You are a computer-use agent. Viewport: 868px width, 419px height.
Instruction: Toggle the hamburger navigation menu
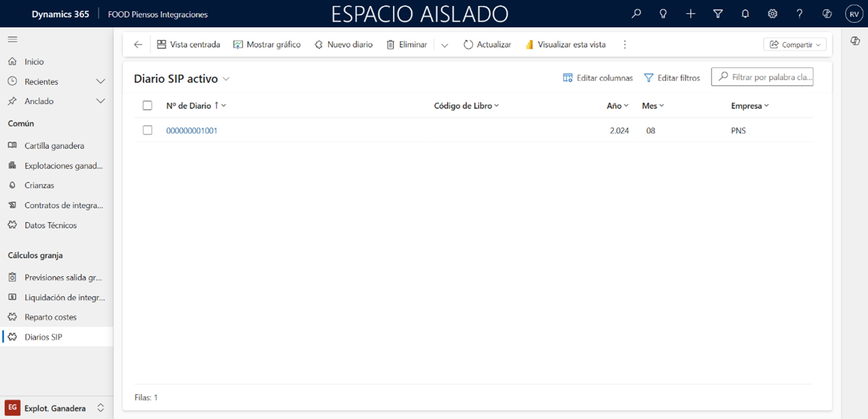click(x=12, y=39)
